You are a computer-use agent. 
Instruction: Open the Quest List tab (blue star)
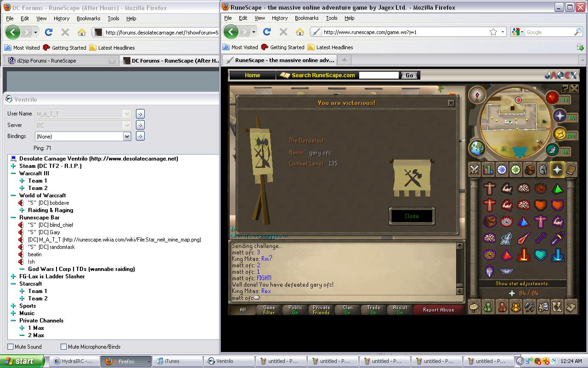502,170
